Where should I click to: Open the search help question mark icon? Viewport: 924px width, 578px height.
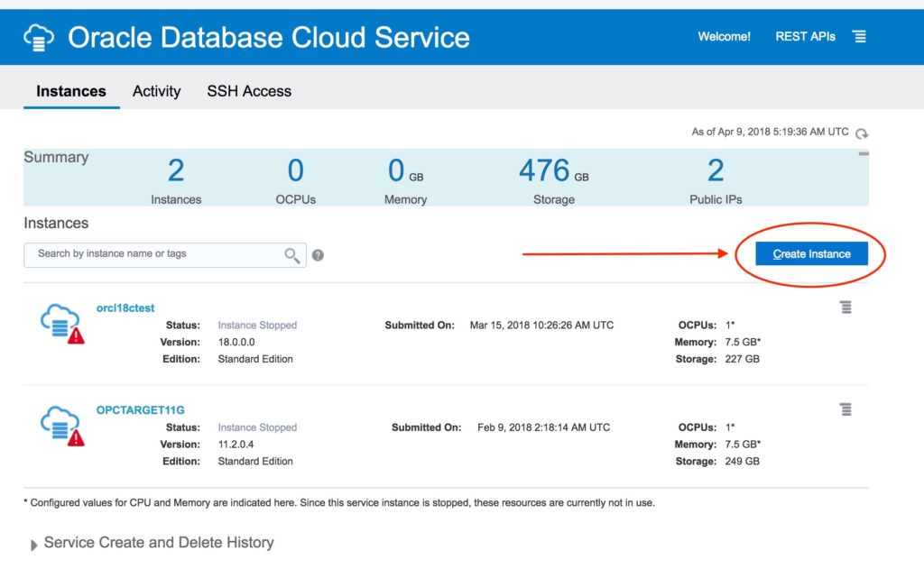coord(318,255)
